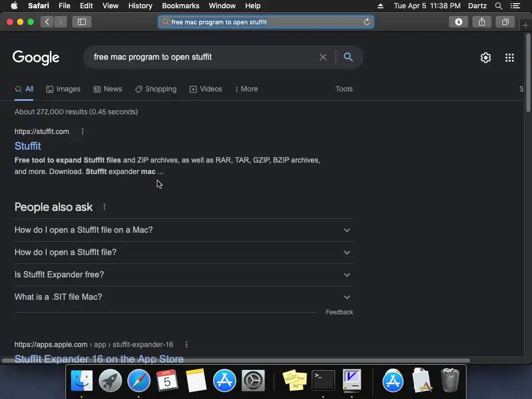
Task: Open options dots next to stuffit.com result
Action: (83, 131)
